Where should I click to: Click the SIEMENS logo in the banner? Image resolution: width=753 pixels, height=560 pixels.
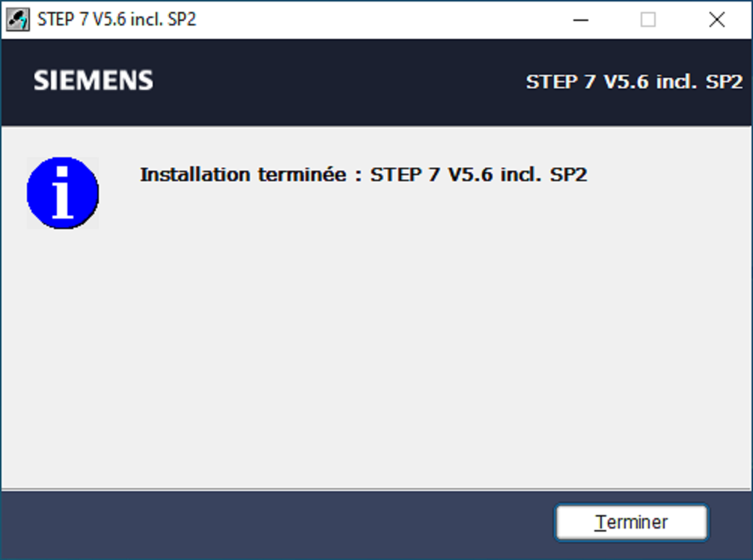tap(94, 80)
